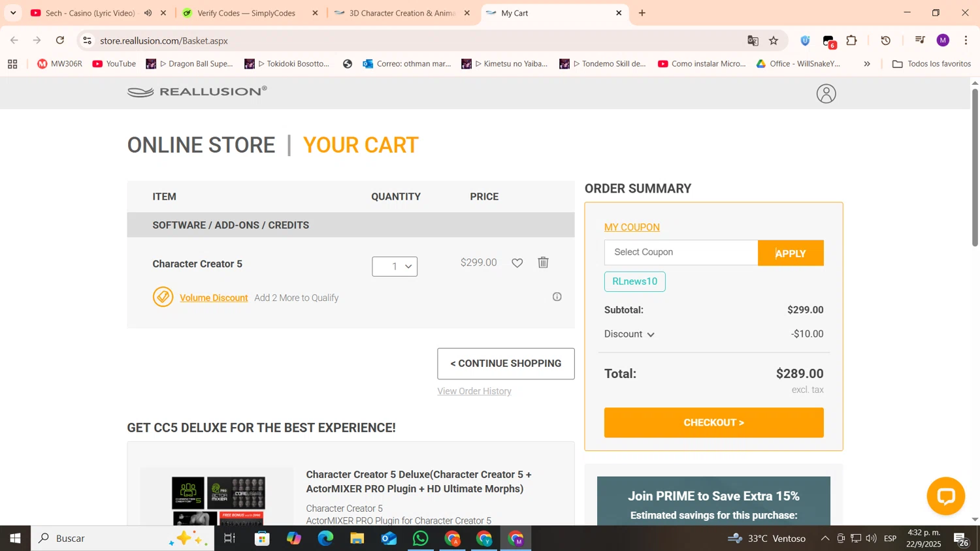
Task: Click the Windows Buscar search box
Action: [x=123, y=539]
